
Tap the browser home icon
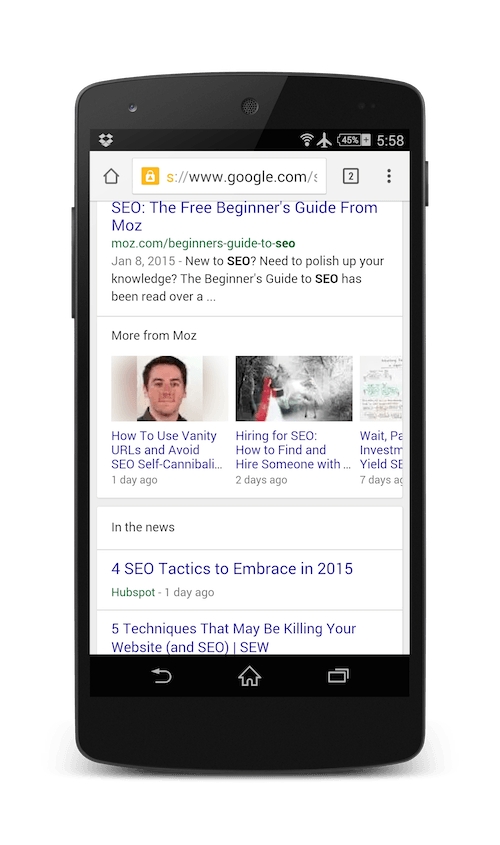click(111, 176)
